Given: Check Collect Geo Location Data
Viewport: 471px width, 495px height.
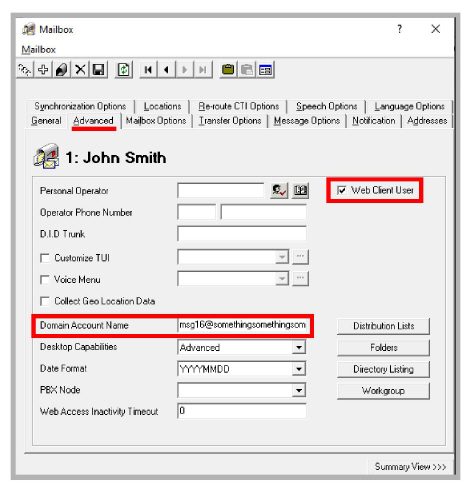Looking at the screenshot, I should tap(45, 301).
